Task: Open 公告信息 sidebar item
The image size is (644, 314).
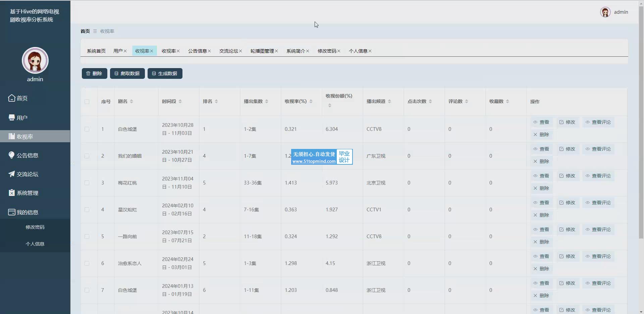Action: pos(35,155)
